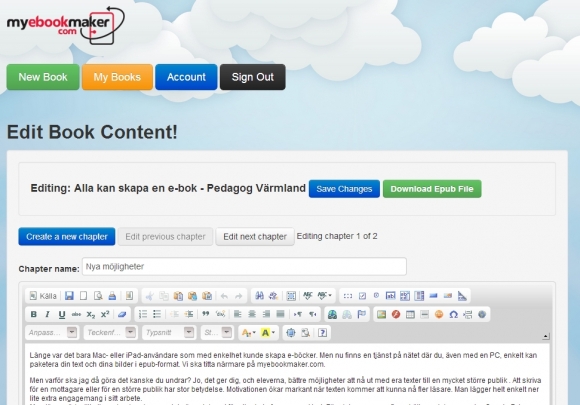Apply Italic formatting in the editor
Viewport: 580px width, 405px height.
pyautogui.click(x=47, y=314)
